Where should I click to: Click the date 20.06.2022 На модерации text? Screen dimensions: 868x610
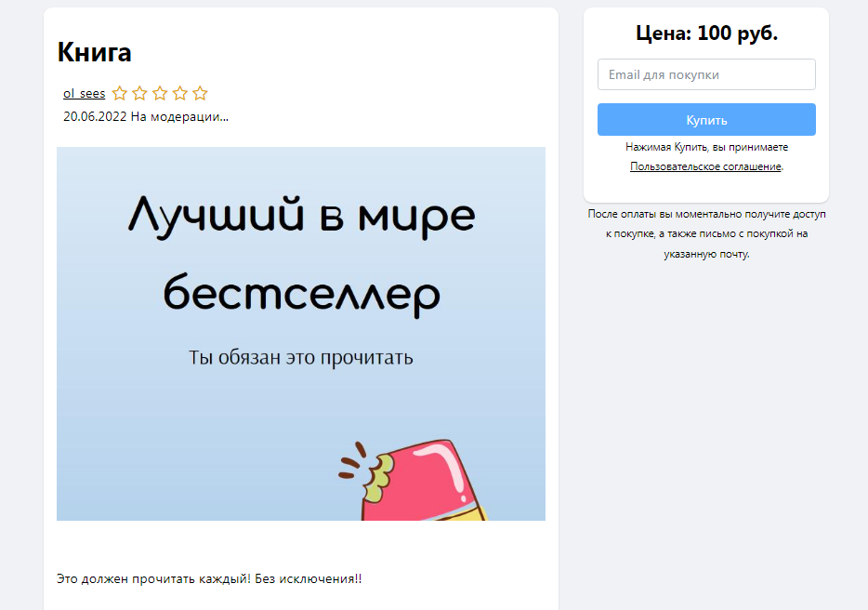coord(146,117)
